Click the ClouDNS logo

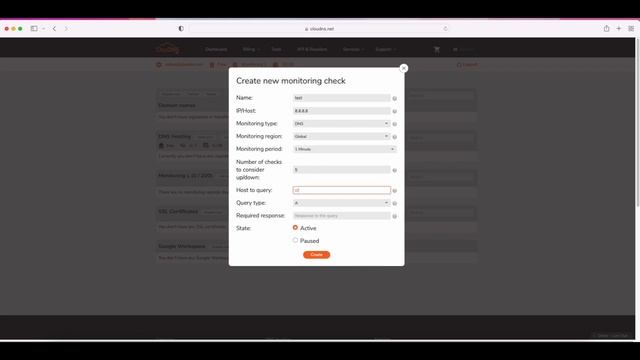(x=168, y=49)
